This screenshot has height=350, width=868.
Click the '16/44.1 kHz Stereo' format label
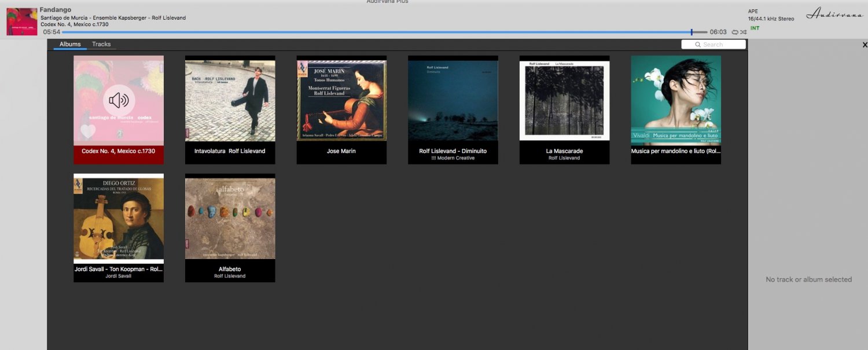point(771,19)
